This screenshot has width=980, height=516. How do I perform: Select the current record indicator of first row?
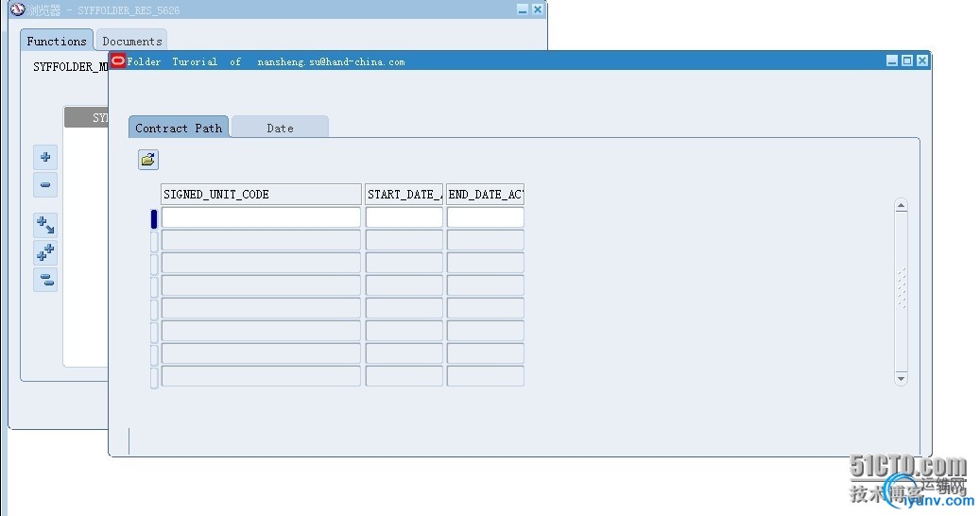coord(154,218)
